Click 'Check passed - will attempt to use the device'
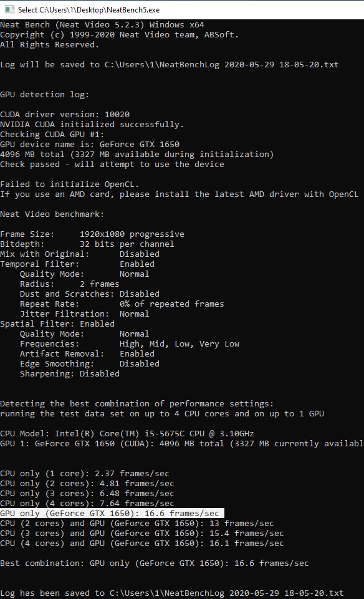 [x=112, y=165]
